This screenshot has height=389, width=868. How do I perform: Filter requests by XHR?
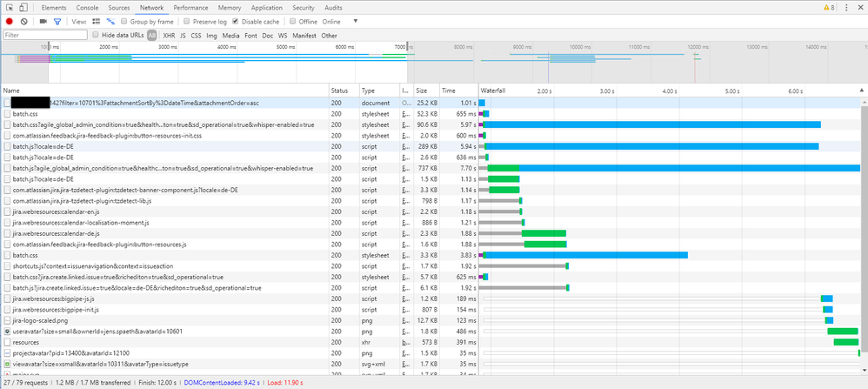click(x=169, y=36)
